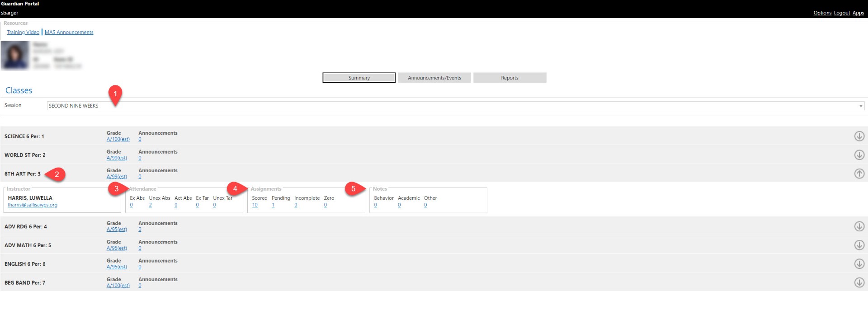Viewport: 868px width, 324px height.
Task: Open ENGLISH 6 announcements count
Action: coord(140,267)
